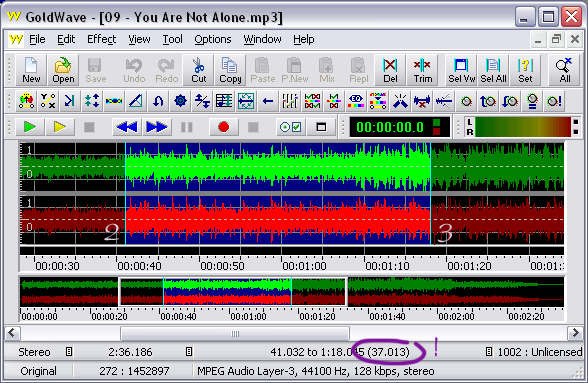Click the Redo arrow icon

pos(166,70)
